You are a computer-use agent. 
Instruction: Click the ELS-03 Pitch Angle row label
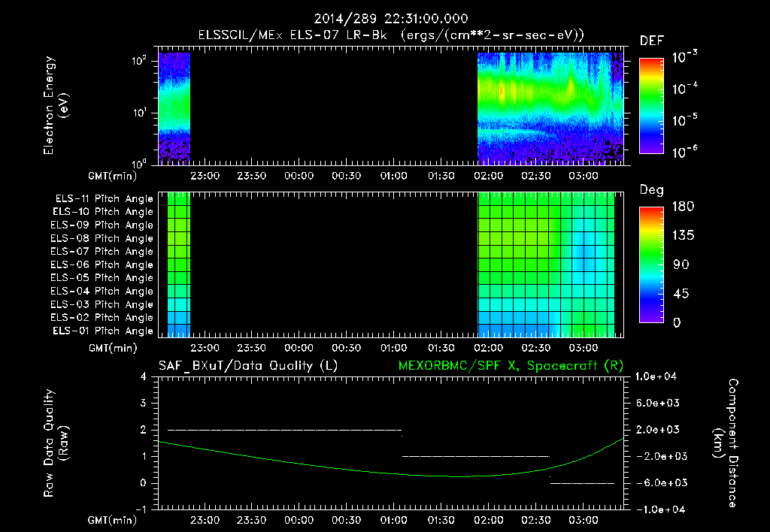click(x=102, y=304)
